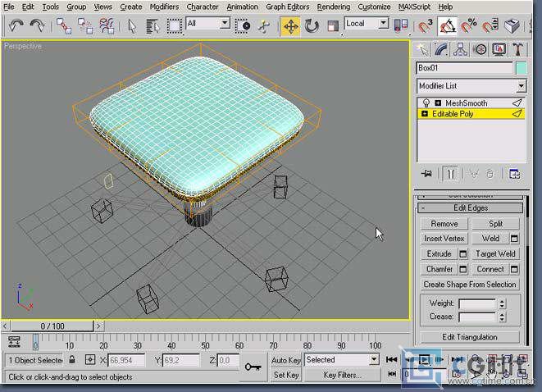
Task: Open the Modifiers menu
Action: (164, 7)
